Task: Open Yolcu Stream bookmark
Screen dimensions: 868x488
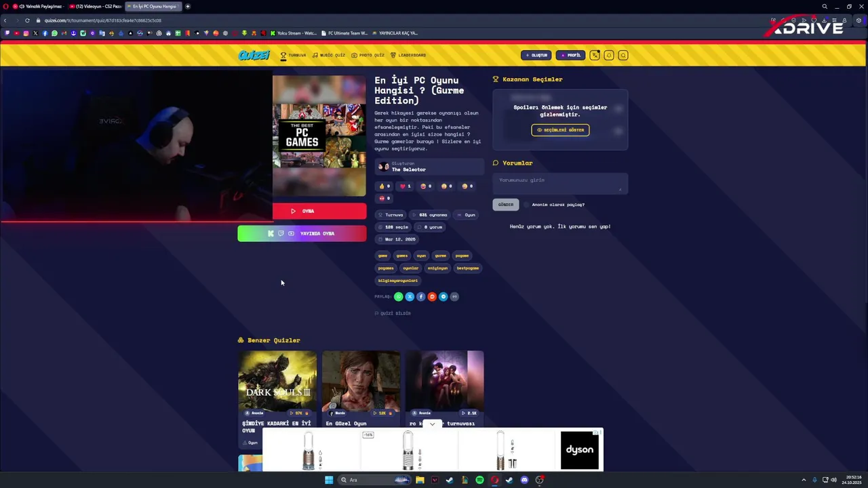Action: [294, 33]
